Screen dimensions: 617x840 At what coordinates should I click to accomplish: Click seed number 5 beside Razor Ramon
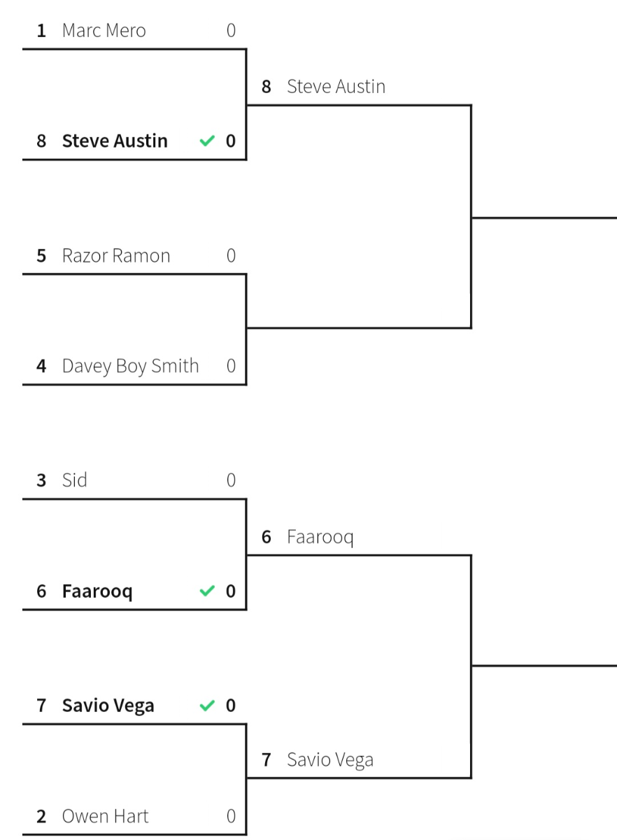(41, 256)
